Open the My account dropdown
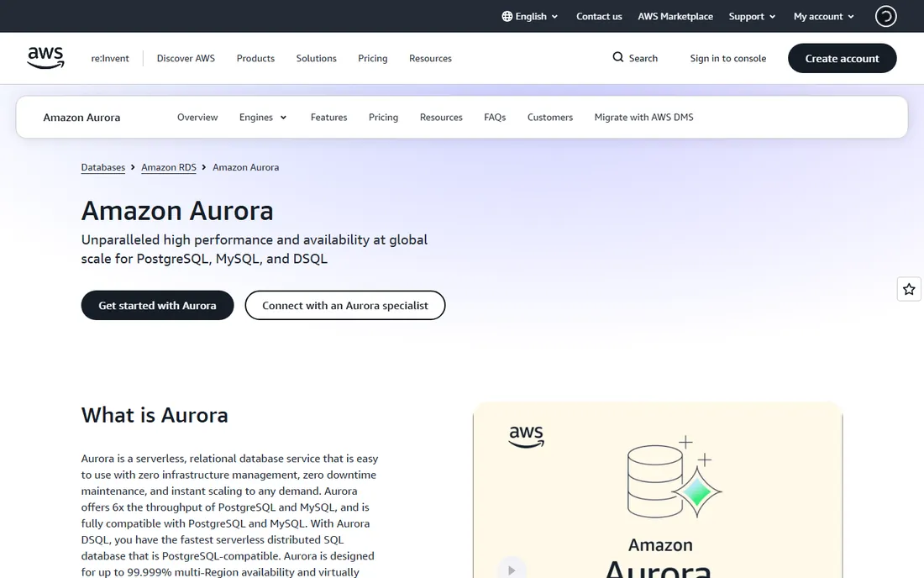Viewport: 924px width, 578px height. click(823, 17)
